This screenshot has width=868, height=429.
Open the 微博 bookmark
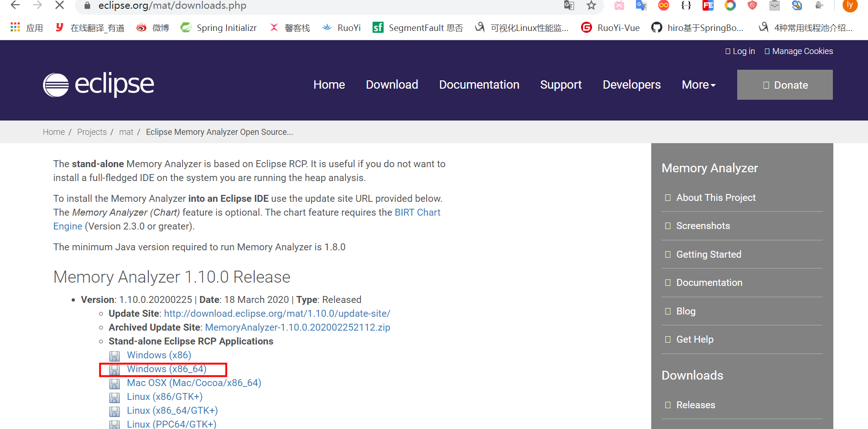point(153,28)
